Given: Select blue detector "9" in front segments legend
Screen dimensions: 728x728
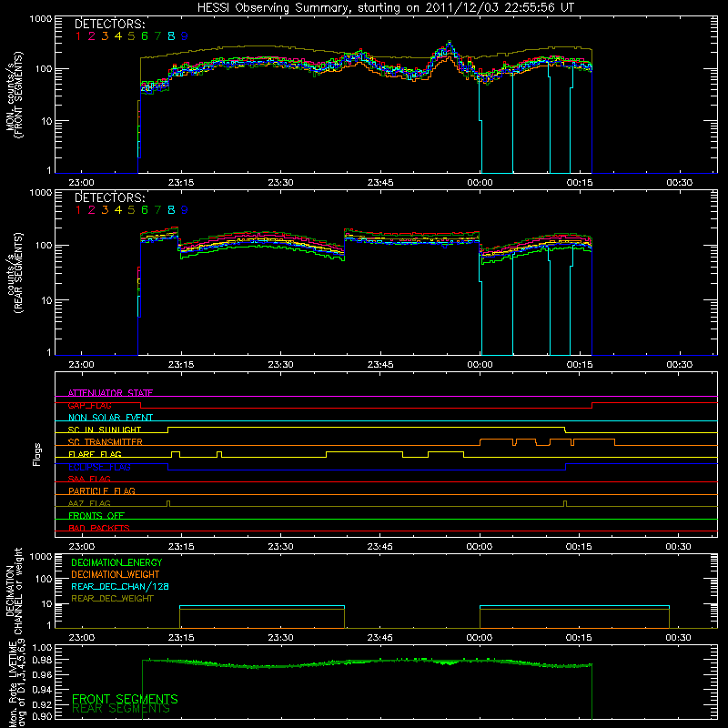Looking at the screenshot, I should (x=185, y=35).
